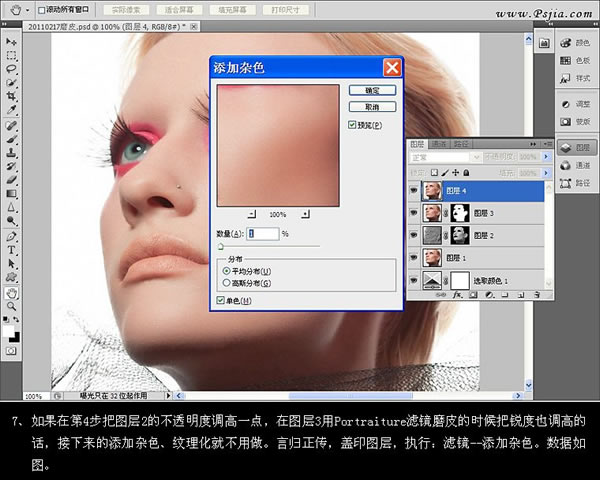Image resolution: width=600 pixels, height=480 pixels.
Task: Toggle the 预览(P) preview checkbox
Action: [352, 125]
